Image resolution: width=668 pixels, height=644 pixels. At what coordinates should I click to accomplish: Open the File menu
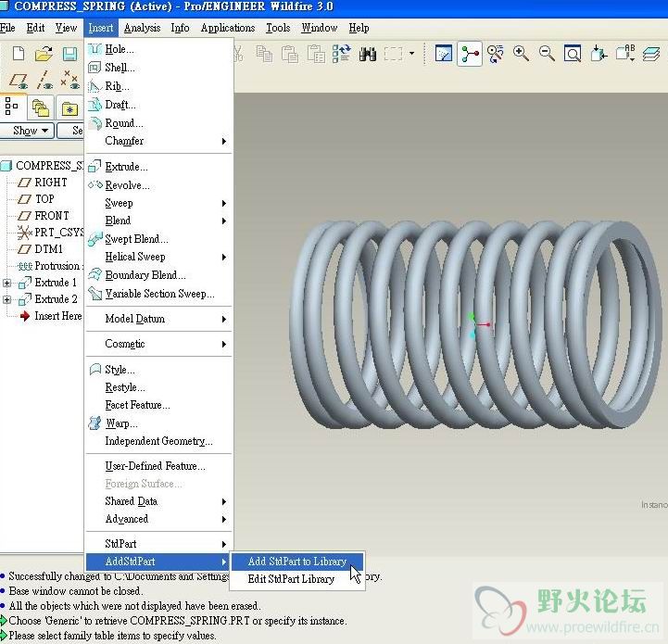tap(7, 28)
